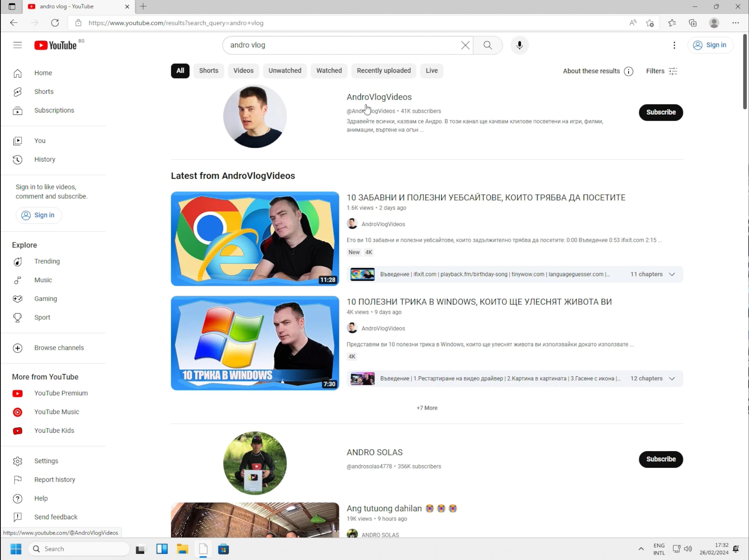Open Filters options
Viewport: 749px width, 560px height.
(x=661, y=71)
